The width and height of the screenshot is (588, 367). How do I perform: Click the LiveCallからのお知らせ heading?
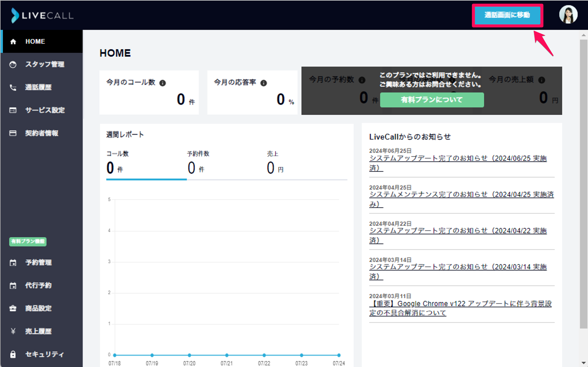pyautogui.click(x=410, y=137)
